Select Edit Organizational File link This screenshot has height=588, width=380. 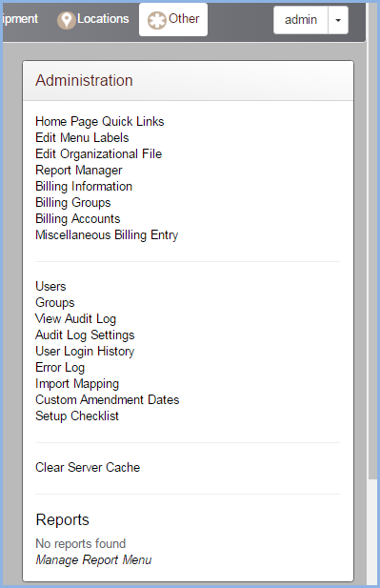[x=98, y=153]
